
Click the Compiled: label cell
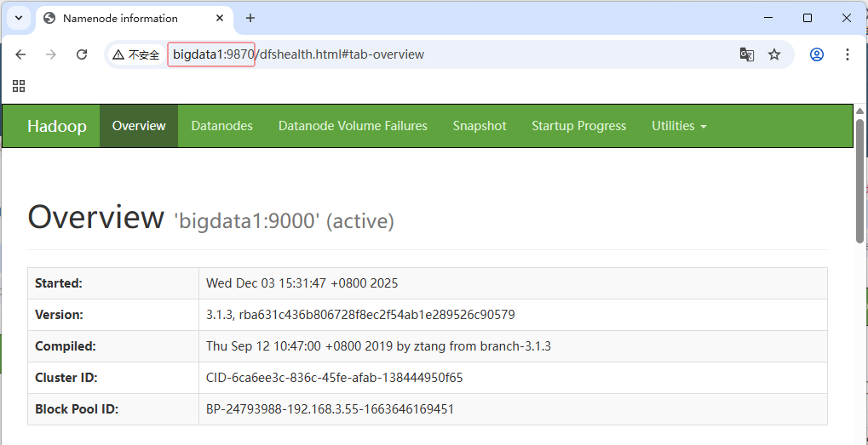tap(113, 346)
